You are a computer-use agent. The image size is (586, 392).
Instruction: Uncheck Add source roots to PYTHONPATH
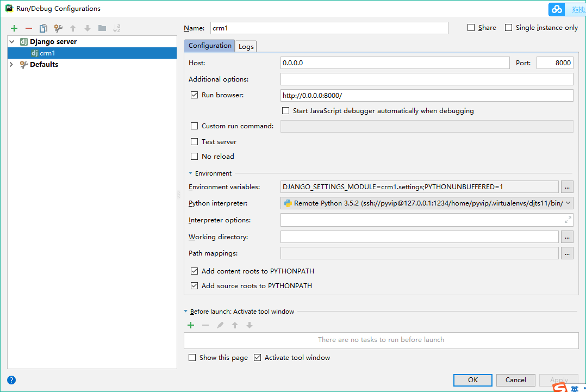point(195,285)
